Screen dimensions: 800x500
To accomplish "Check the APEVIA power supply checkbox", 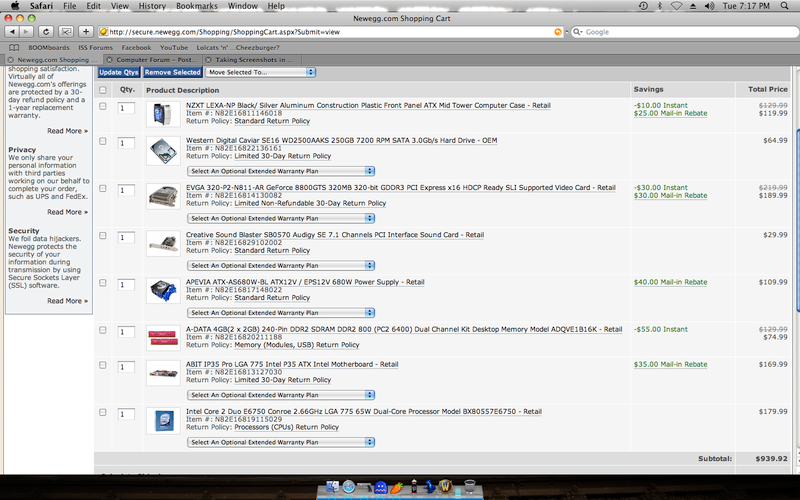I will (x=103, y=283).
